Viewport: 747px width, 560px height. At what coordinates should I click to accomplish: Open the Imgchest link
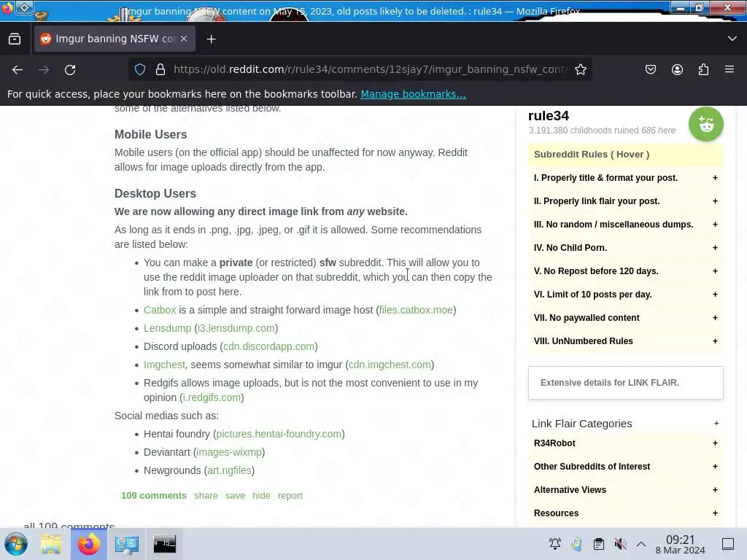(x=164, y=365)
